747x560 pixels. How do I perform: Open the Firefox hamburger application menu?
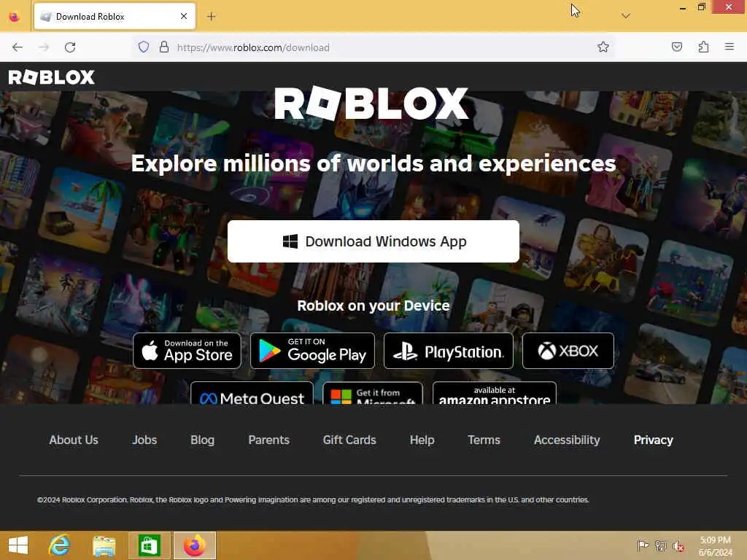[x=729, y=47]
